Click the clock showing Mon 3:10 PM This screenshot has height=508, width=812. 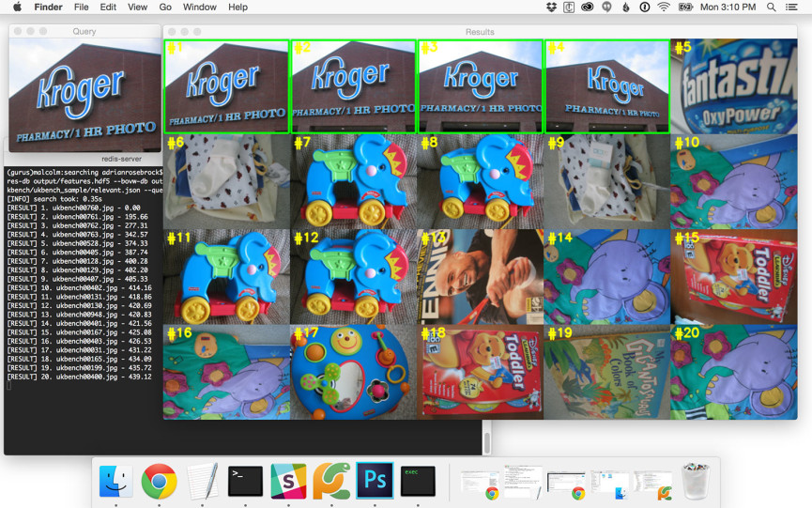point(728,7)
